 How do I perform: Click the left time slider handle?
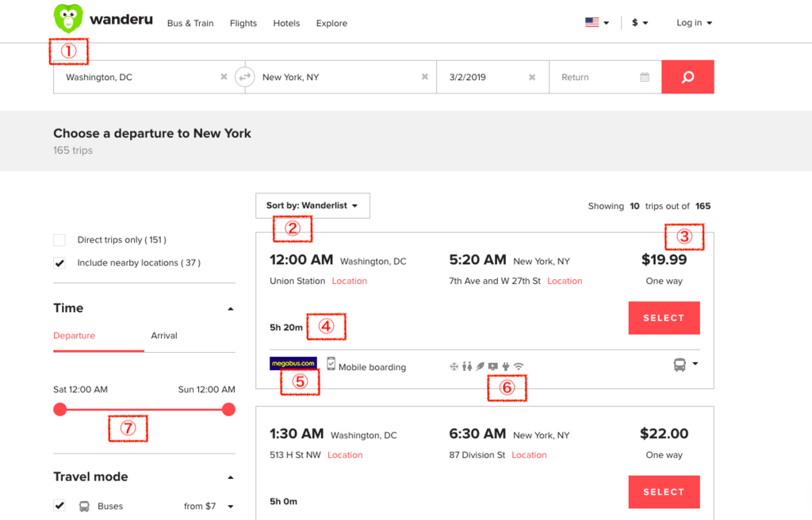pos(60,410)
